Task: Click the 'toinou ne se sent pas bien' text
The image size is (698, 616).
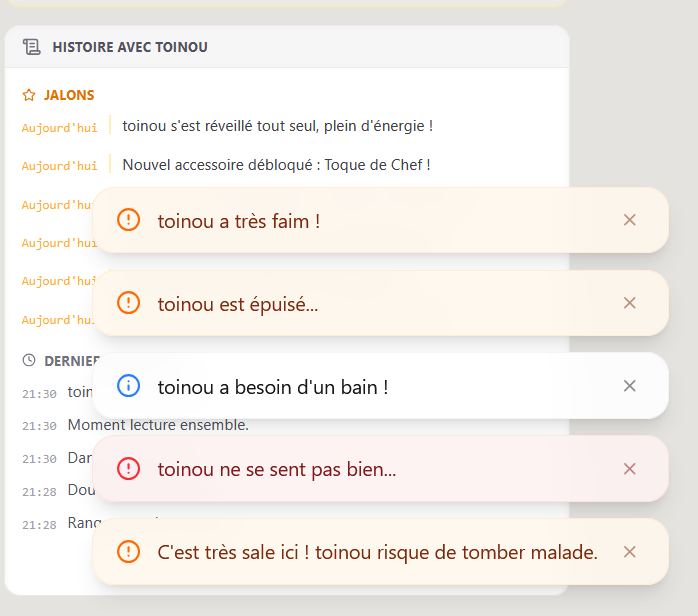Action: pyautogui.click(x=277, y=469)
